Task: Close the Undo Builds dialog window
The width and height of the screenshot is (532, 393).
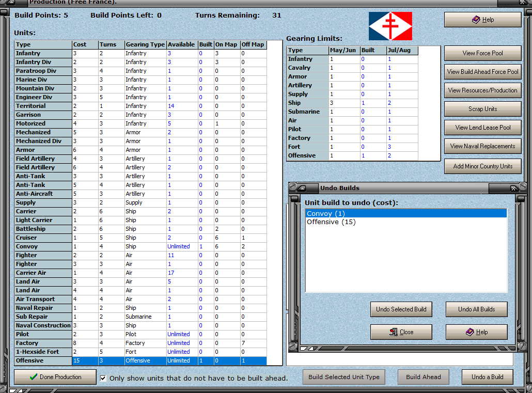Action: [514, 188]
